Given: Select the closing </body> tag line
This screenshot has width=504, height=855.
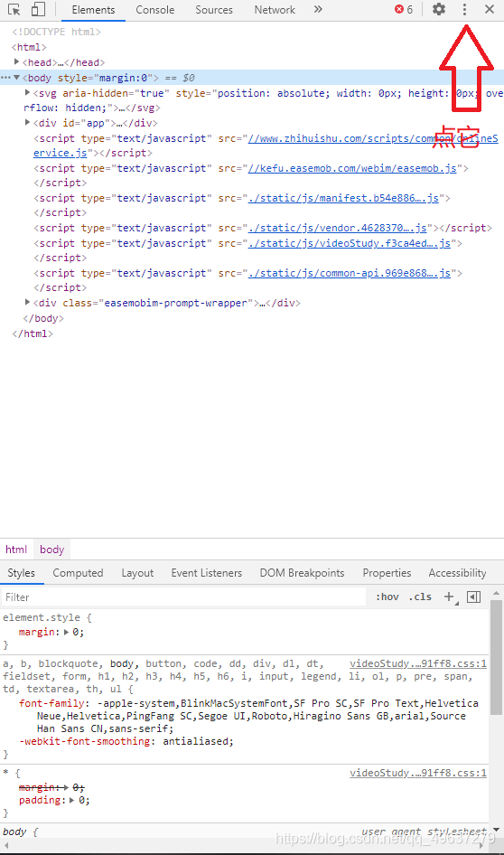Looking at the screenshot, I should [x=43, y=318].
